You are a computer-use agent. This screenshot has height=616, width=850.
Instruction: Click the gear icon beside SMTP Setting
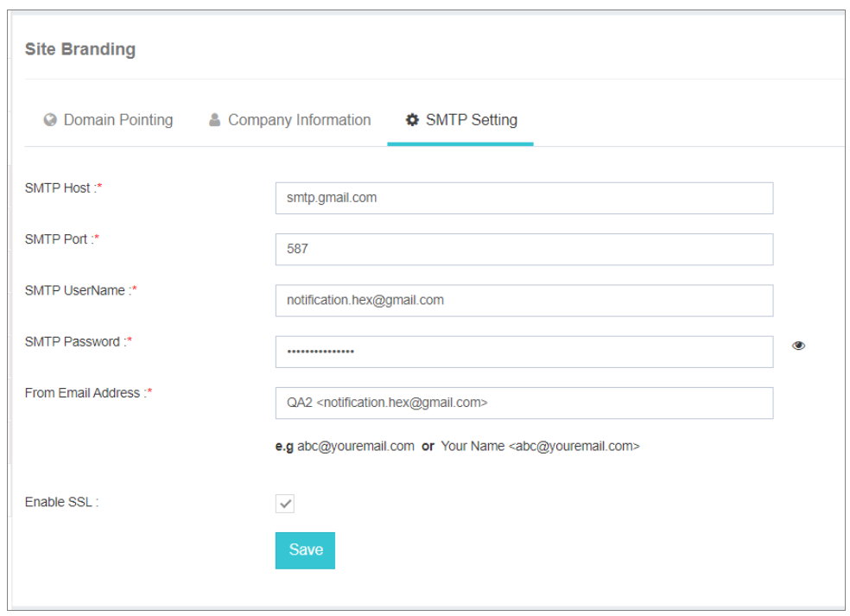tap(412, 119)
